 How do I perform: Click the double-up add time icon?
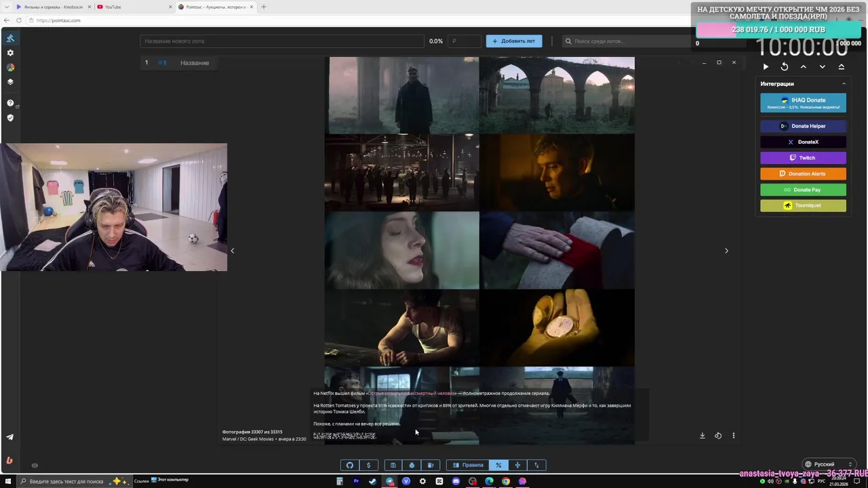pos(842,67)
